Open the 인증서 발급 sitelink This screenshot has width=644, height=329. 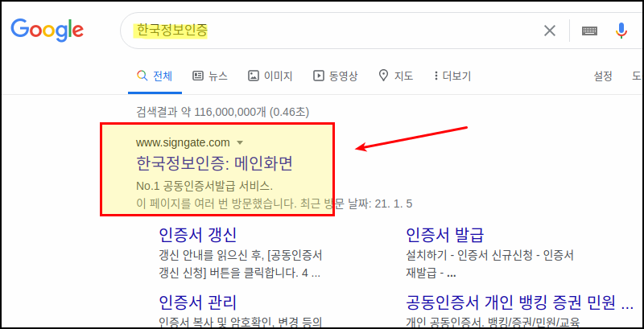[445, 235]
